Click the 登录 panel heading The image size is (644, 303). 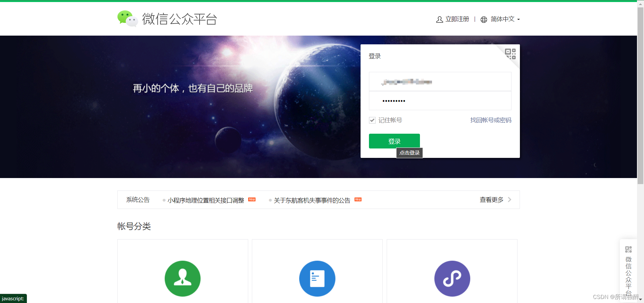[x=375, y=56]
